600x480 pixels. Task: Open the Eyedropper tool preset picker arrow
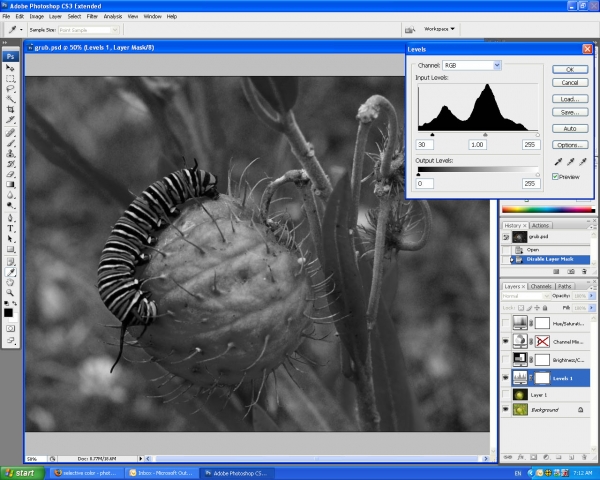coord(21,29)
